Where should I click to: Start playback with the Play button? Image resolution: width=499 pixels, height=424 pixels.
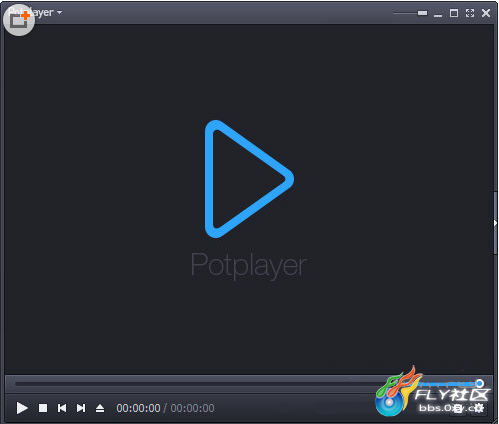(x=22, y=408)
